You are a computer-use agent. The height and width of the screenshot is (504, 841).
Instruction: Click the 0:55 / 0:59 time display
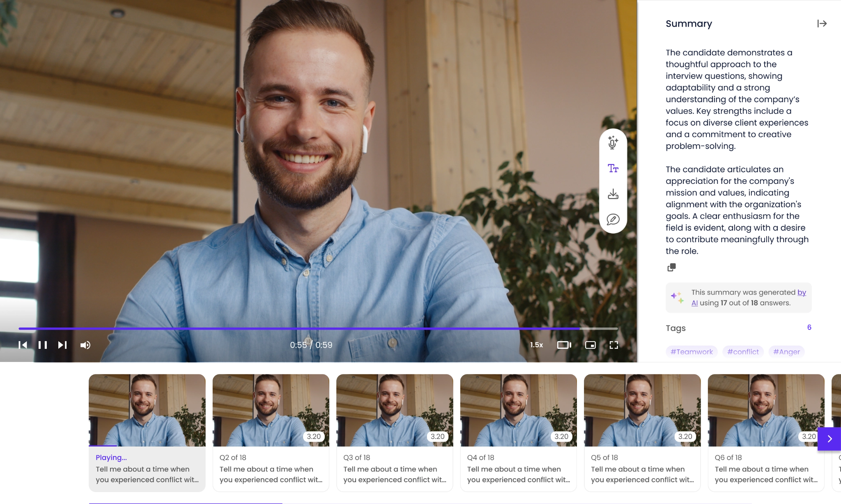(311, 345)
